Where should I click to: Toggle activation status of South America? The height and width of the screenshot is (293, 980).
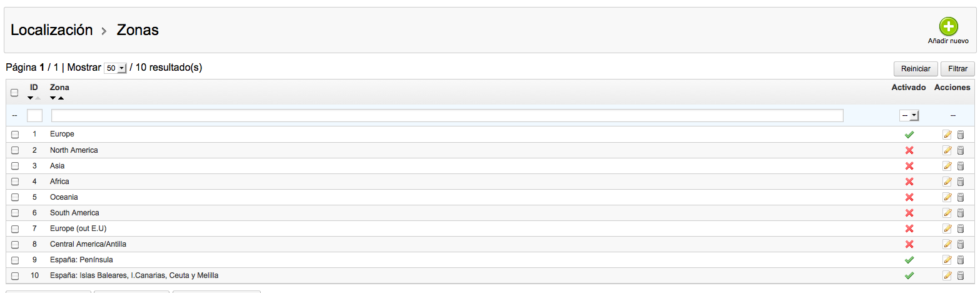pyautogui.click(x=909, y=213)
